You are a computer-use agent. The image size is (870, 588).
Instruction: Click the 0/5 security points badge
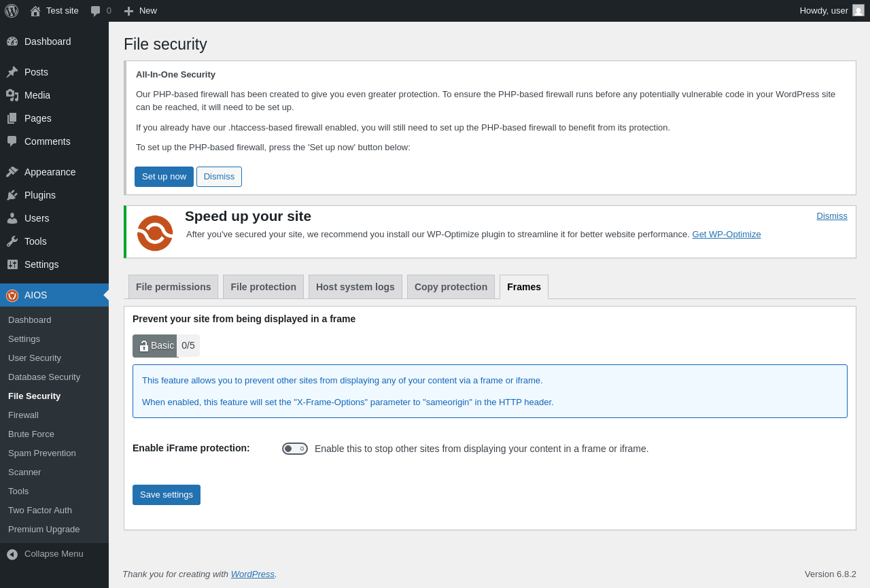click(x=188, y=346)
